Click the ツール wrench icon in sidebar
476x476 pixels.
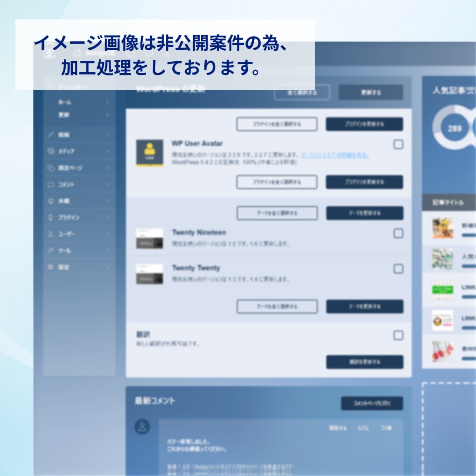[x=51, y=250]
